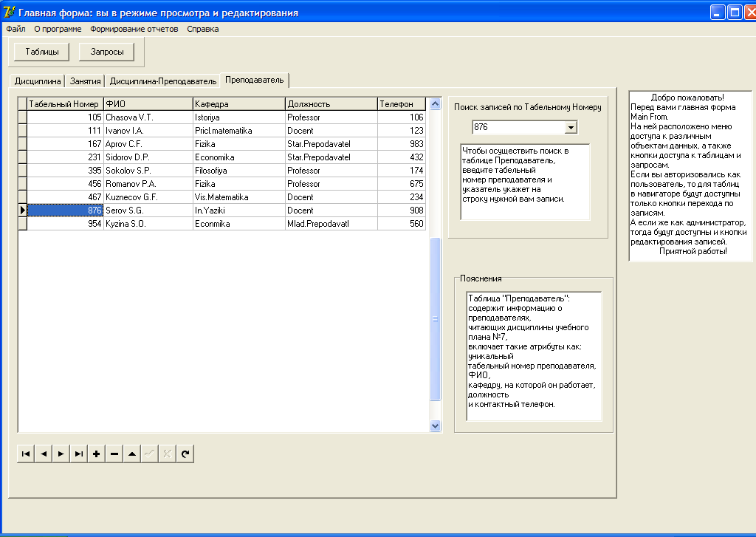This screenshot has height=537, width=756.
Task: Switch to the Дисциплина tab
Action: [x=38, y=81]
